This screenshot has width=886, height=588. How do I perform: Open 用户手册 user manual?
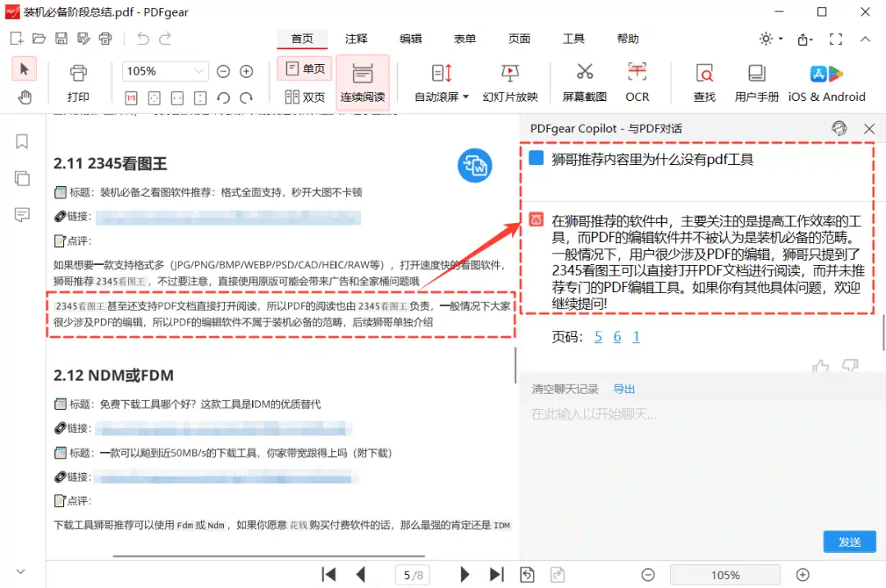756,83
